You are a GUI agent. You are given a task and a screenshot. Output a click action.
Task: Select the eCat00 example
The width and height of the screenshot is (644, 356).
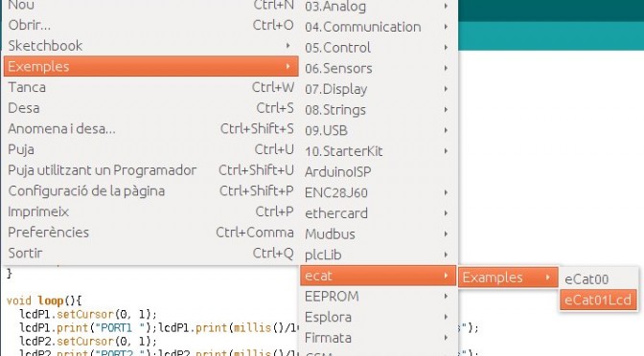coord(598,279)
